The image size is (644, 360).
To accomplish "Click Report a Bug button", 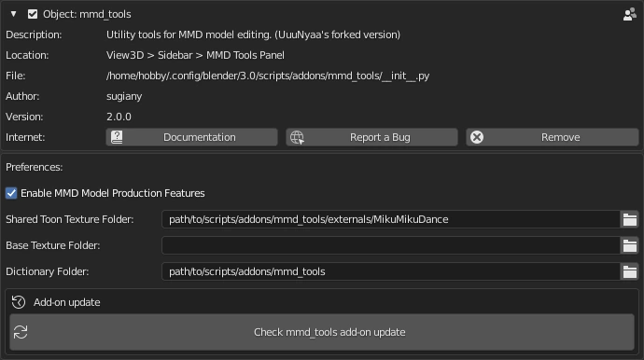I will click(371, 137).
